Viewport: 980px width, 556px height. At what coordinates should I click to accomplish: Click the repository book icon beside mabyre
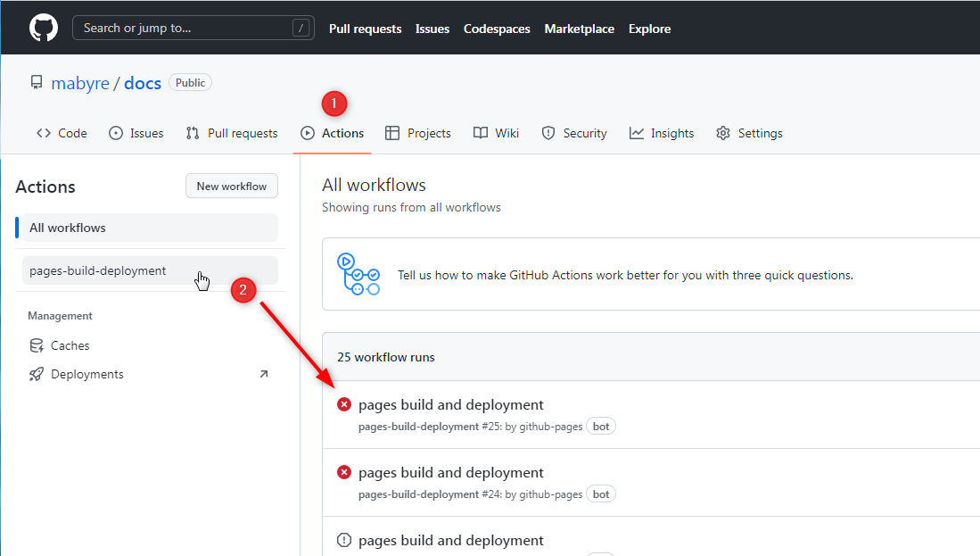[37, 83]
